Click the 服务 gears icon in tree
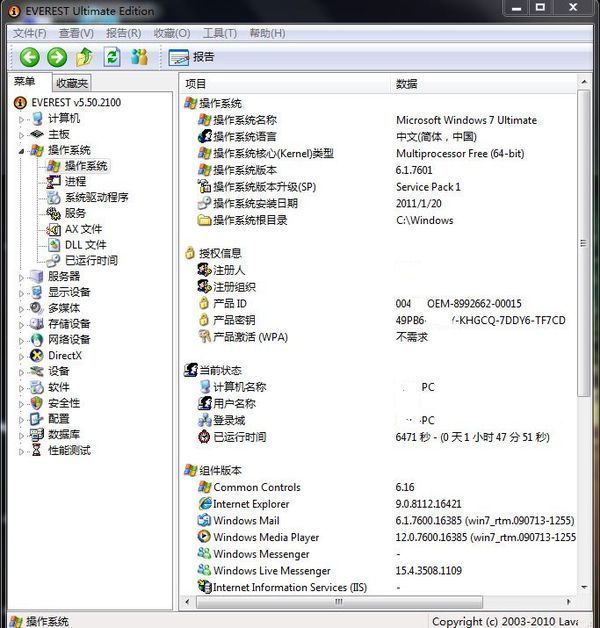 click(53, 213)
